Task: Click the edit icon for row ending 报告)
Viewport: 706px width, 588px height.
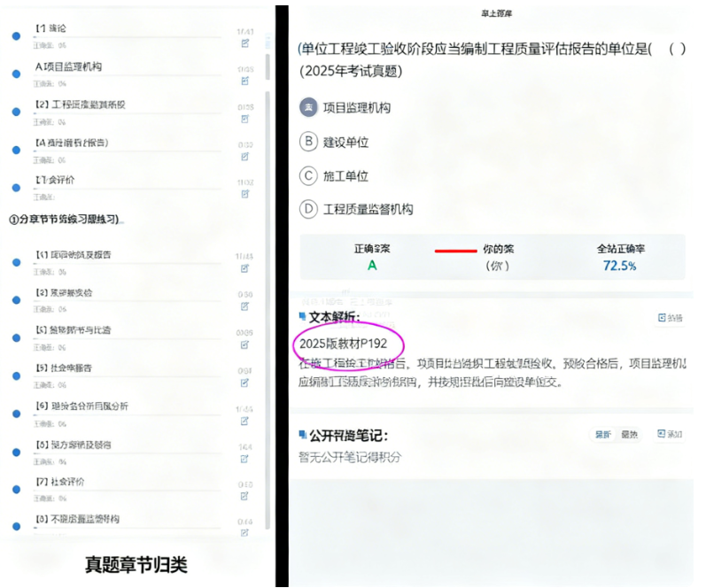Action: tap(245, 156)
